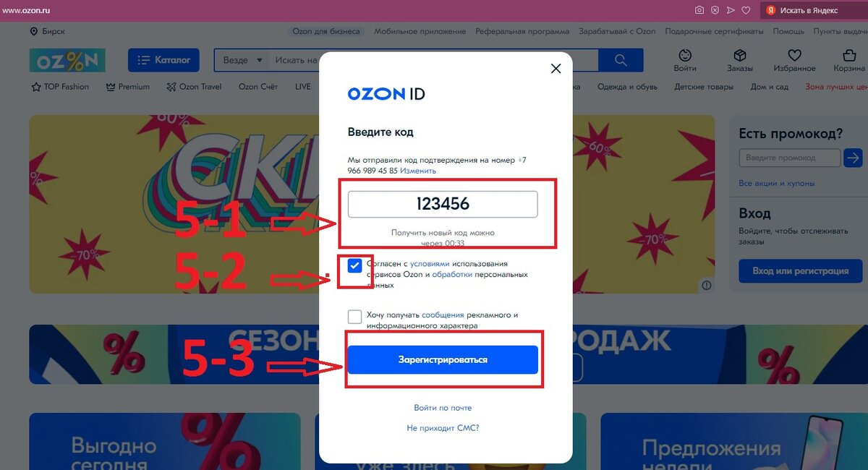
Task: Close the Ozon ID dialog
Action: [x=556, y=69]
